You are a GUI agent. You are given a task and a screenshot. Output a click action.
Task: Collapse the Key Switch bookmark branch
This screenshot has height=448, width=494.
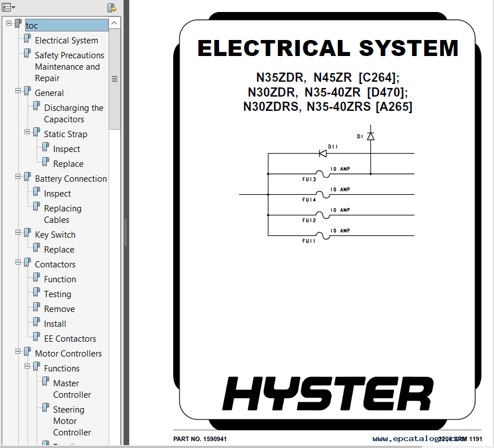pyautogui.click(x=18, y=233)
